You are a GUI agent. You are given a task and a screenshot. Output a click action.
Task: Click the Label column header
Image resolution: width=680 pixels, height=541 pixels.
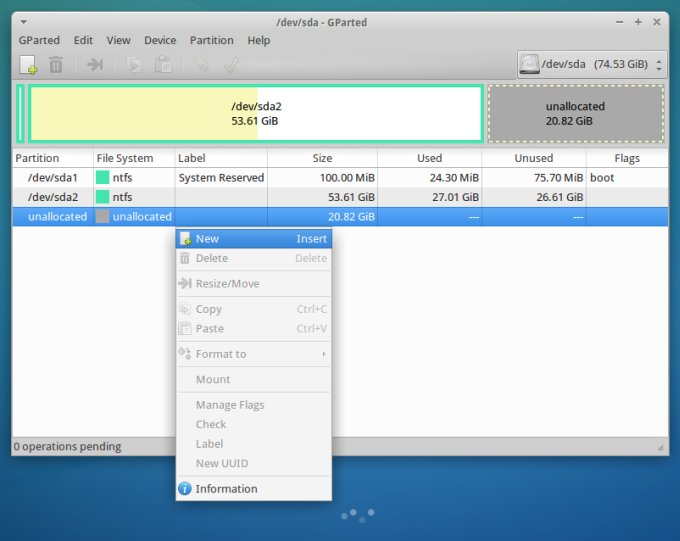pyautogui.click(x=221, y=158)
